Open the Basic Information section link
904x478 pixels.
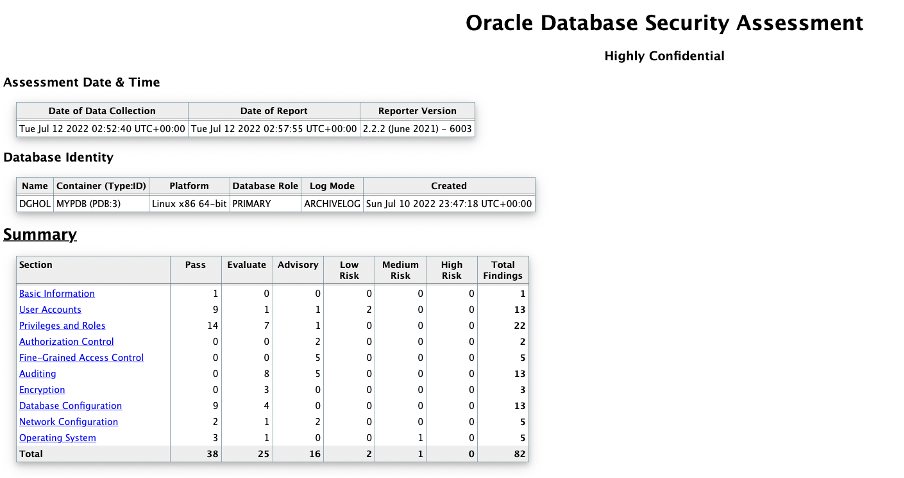tap(57, 294)
